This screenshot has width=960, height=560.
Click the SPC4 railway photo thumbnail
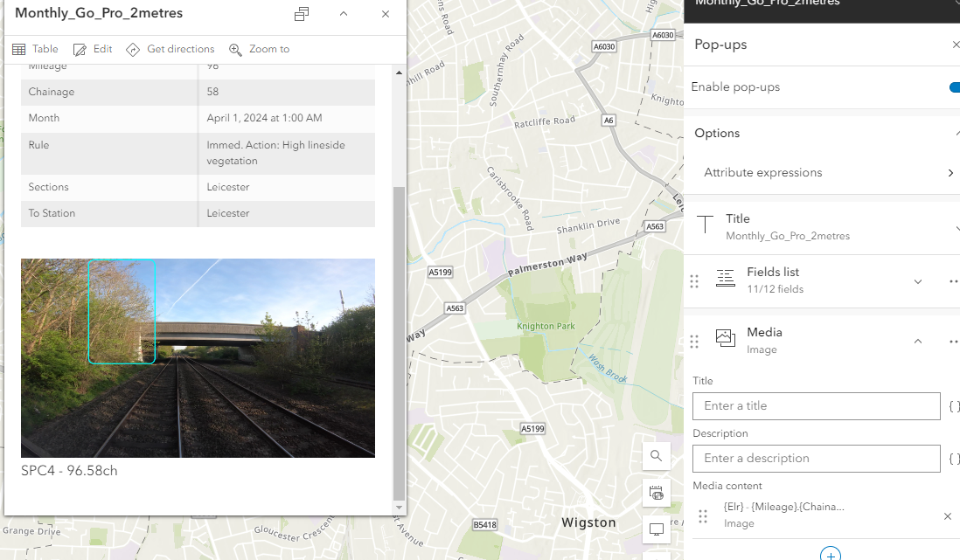[198, 356]
